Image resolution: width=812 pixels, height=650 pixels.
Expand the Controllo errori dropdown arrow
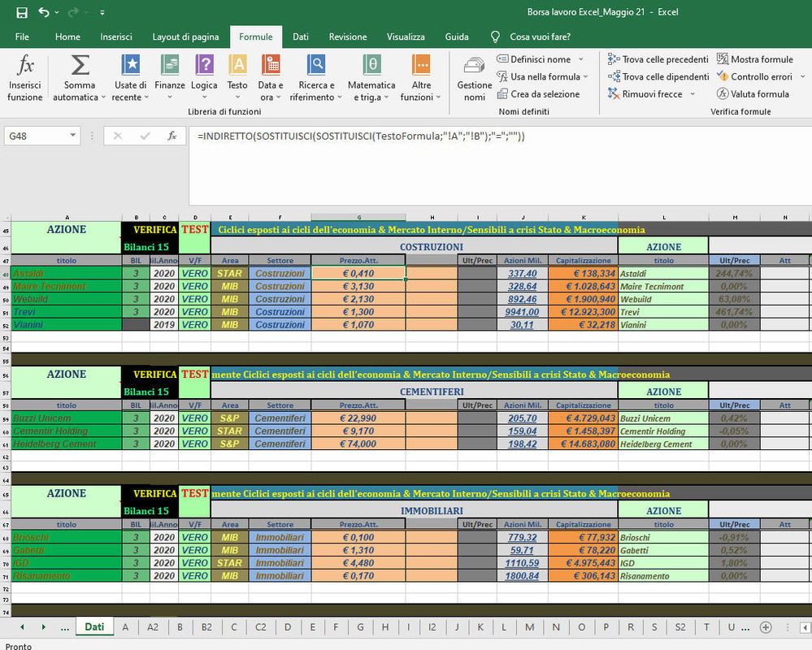click(x=803, y=76)
